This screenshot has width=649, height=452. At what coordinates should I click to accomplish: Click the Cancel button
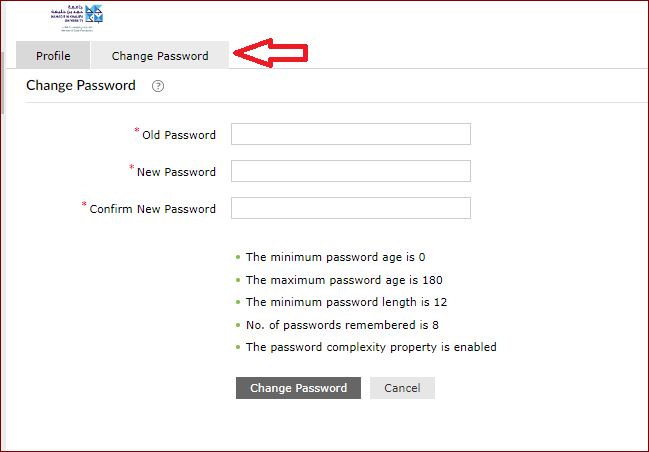click(x=402, y=388)
